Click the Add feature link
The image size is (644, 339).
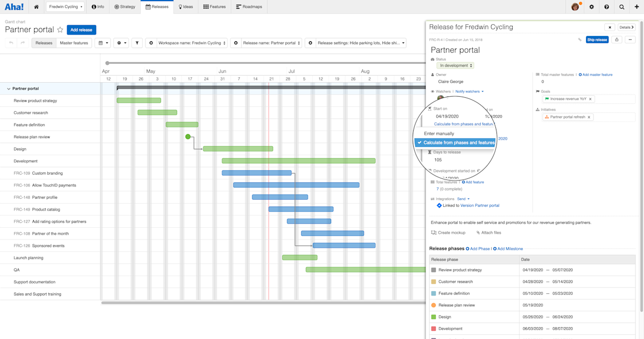point(473,182)
